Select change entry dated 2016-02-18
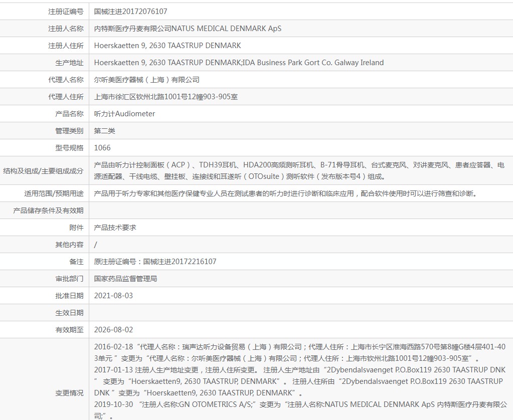Image resolution: width=513 pixels, height=420 pixels. pos(300,352)
